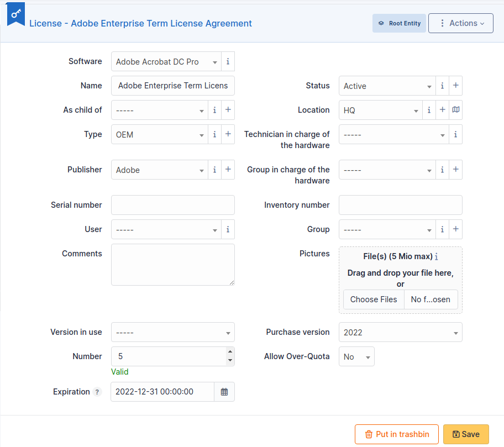Add new parent license with plus icon
The image size is (504, 447).
click(228, 110)
